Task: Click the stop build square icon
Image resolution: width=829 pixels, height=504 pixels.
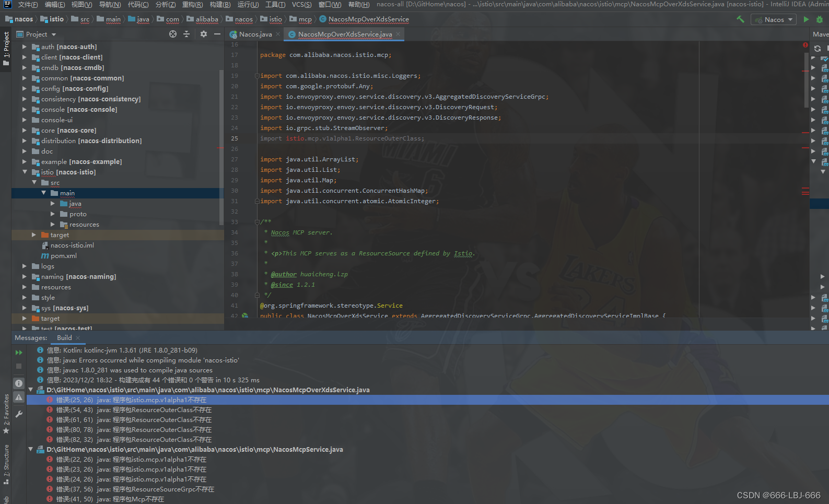Action: [x=19, y=366]
